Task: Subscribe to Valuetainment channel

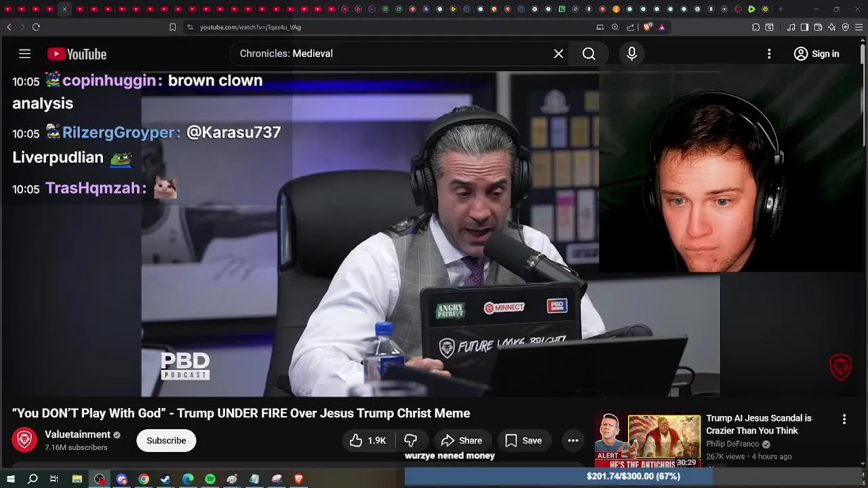Action: [166, 441]
